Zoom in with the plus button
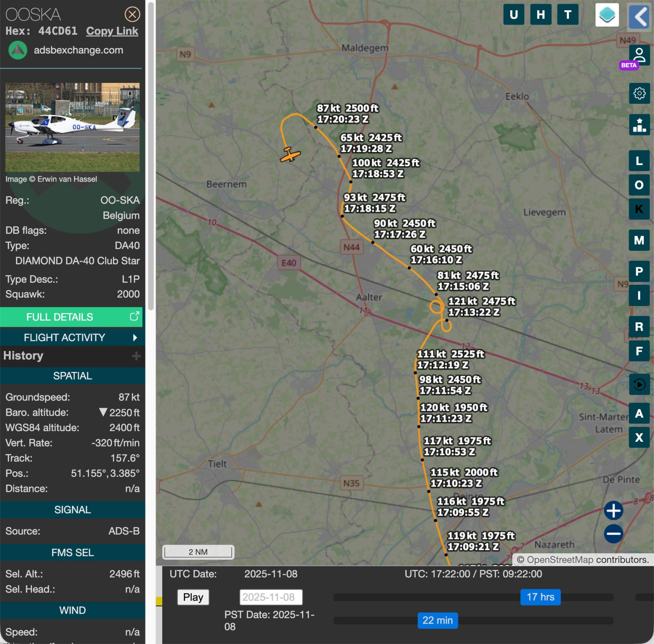The width and height of the screenshot is (654, 644). 614,510
